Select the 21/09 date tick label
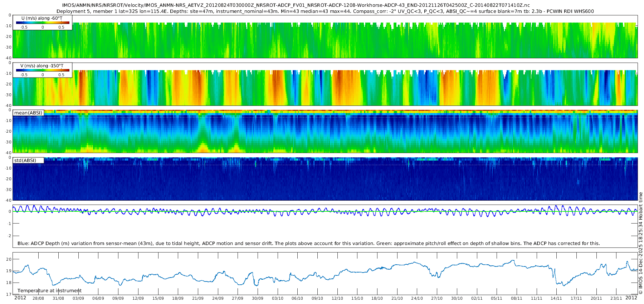Screen dimensions: 644x304 tap(197, 298)
